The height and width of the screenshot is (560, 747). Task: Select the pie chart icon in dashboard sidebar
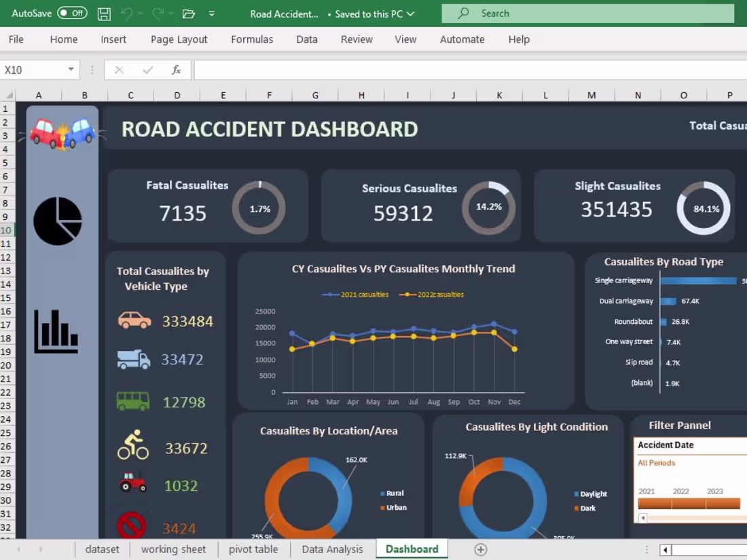pyautogui.click(x=58, y=220)
